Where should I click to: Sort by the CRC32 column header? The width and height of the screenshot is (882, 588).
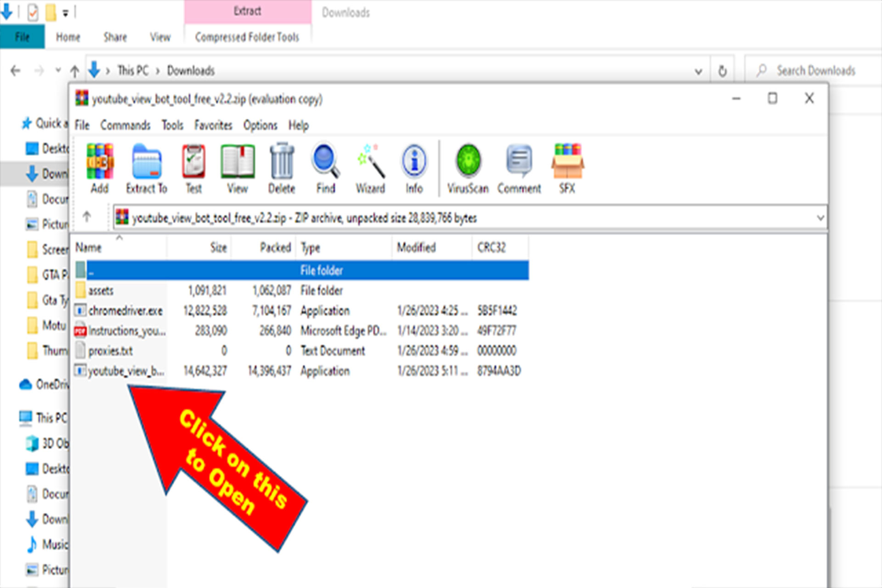pyautogui.click(x=500, y=248)
